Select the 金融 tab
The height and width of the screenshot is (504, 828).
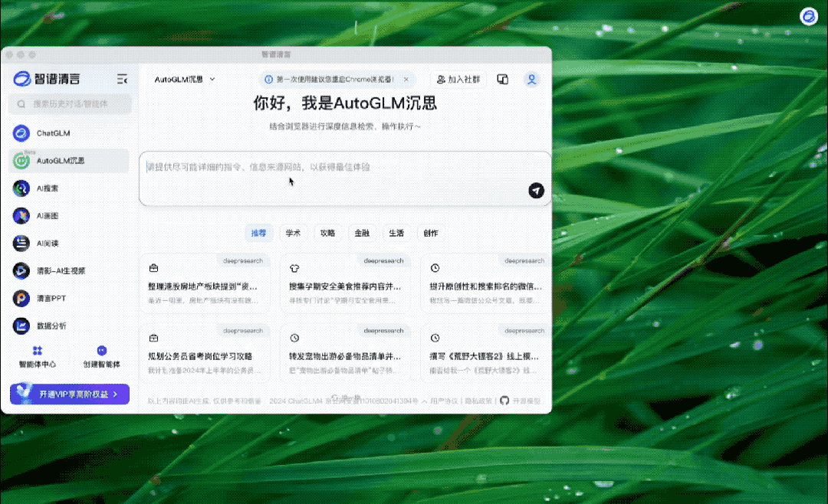[x=362, y=233]
